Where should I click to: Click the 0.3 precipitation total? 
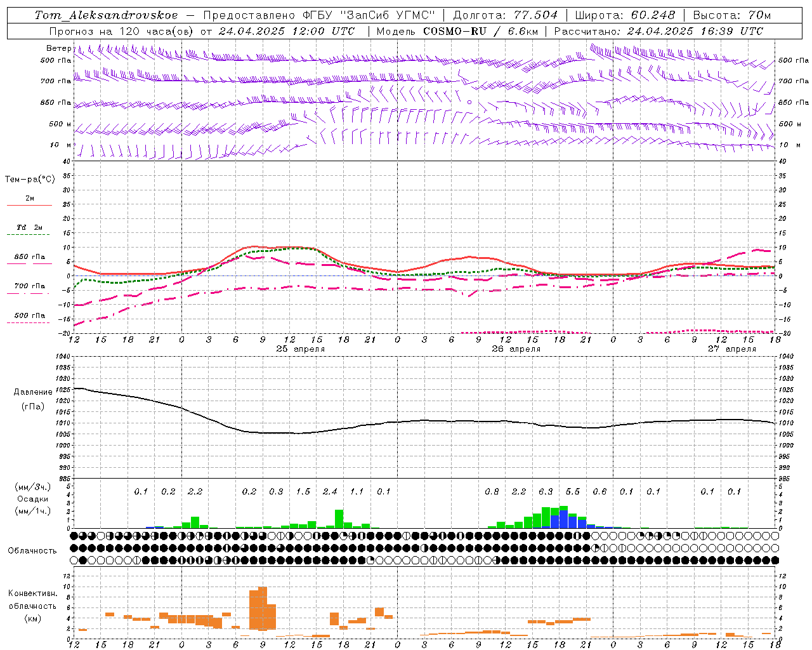[x=276, y=491]
